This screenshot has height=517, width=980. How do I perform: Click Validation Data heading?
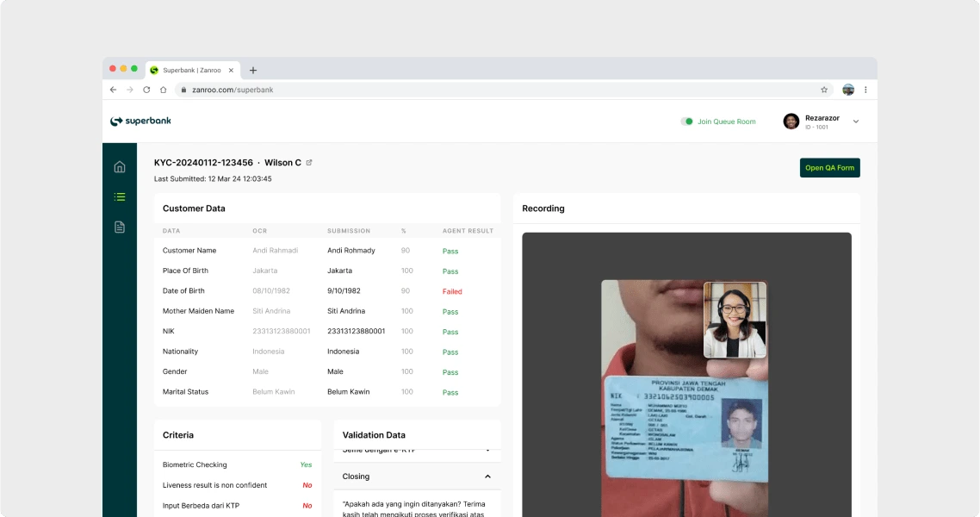[374, 435]
